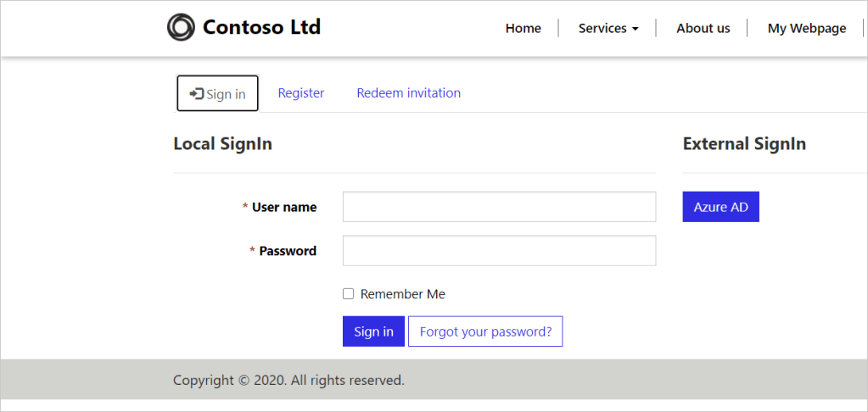The width and height of the screenshot is (868, 412).
Task: Click the sign-in arrow icon in tab
Action: [196, 94]
